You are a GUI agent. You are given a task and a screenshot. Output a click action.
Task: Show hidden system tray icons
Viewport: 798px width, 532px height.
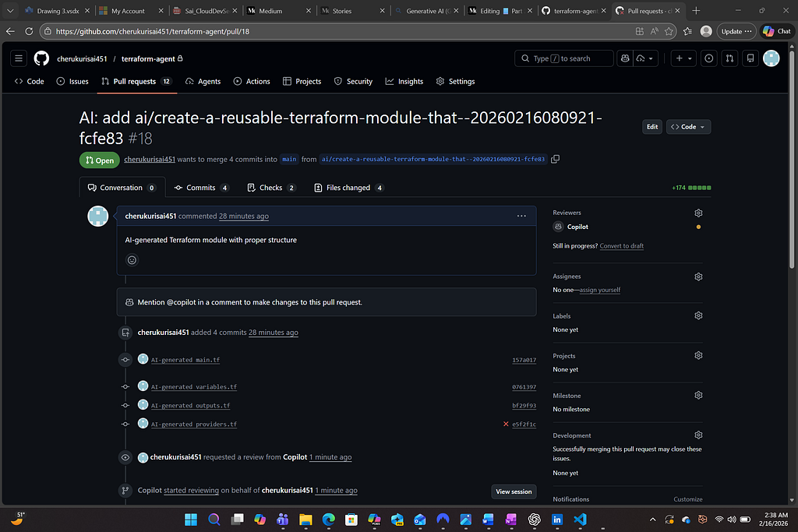pyautogui.click(x=652, y=520)
